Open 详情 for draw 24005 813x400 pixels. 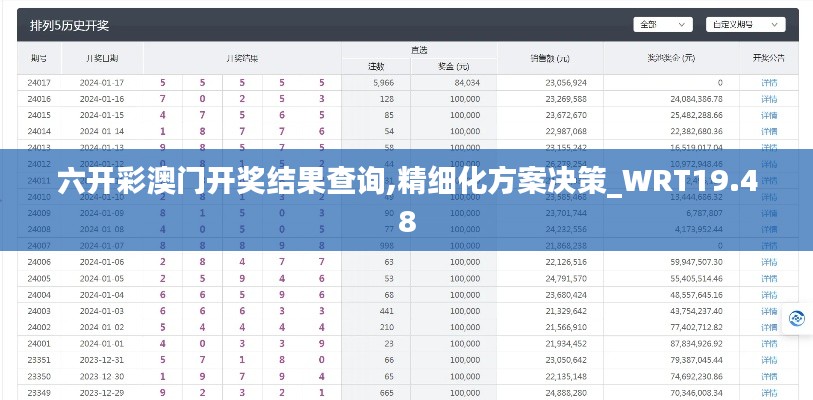[x=768, y=278]
